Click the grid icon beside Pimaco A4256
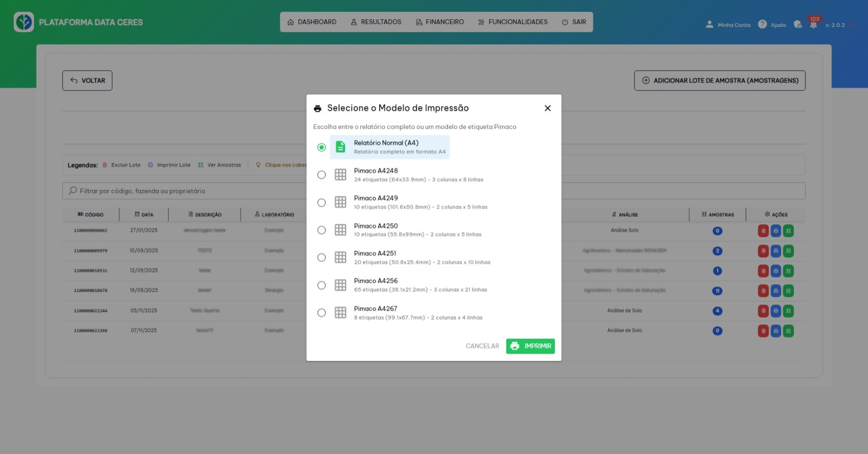This screenshot has height=454, width=868. pos(341,286)
